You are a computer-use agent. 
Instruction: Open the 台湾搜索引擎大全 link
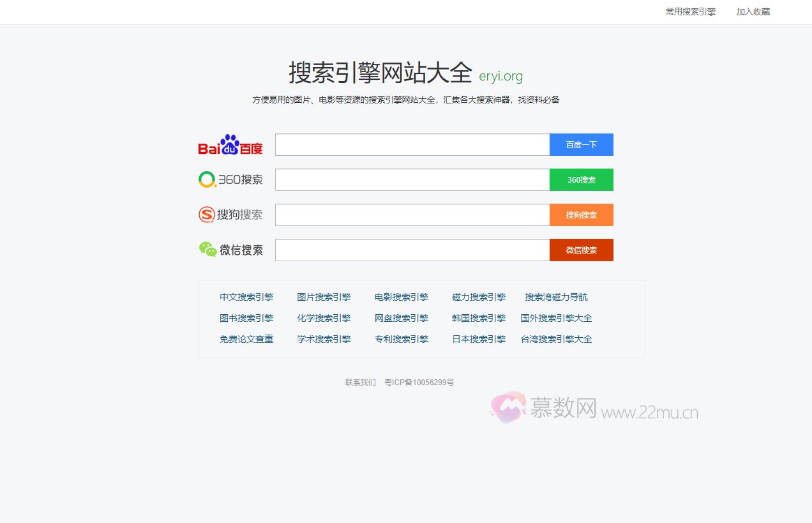pos(556,339)
